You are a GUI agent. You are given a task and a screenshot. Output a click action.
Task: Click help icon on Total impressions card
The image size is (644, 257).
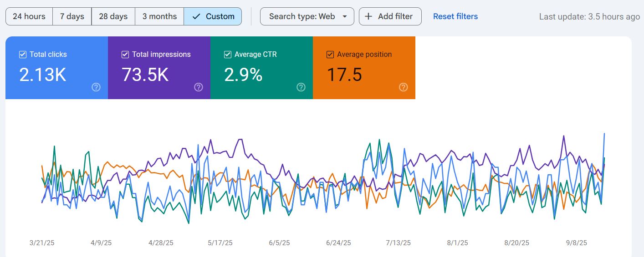tap(199, 87)
